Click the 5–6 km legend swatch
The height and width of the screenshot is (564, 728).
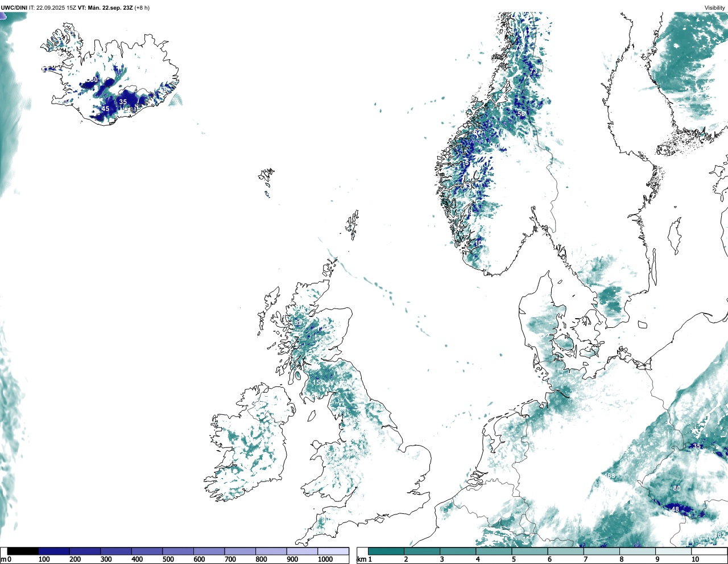coord(530,551)
